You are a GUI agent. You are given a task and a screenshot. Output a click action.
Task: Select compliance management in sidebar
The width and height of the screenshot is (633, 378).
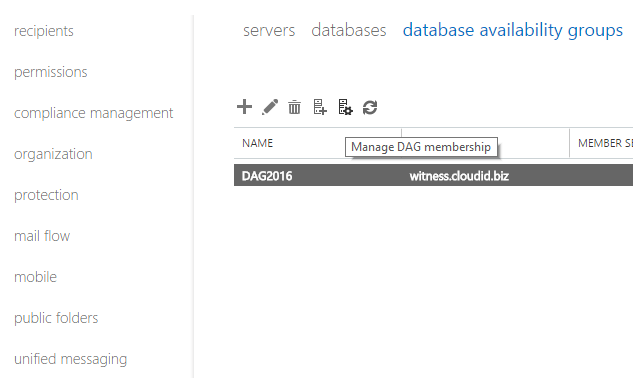93,113
